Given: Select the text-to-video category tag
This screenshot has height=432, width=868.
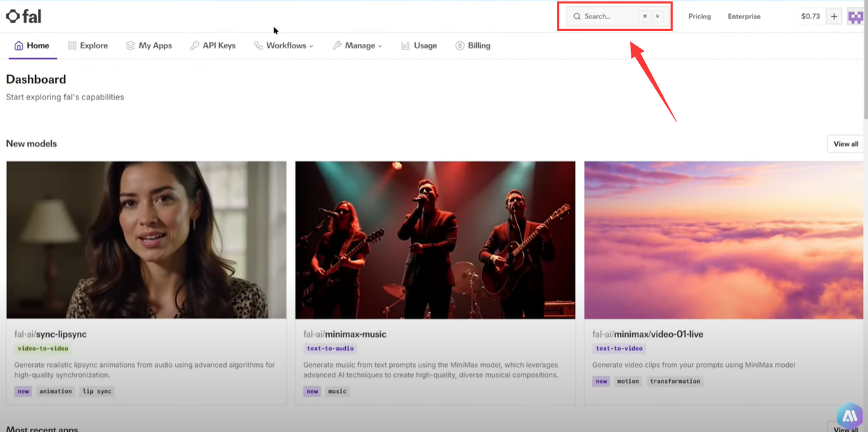Looking at the screenshot, I should (619, 349).
